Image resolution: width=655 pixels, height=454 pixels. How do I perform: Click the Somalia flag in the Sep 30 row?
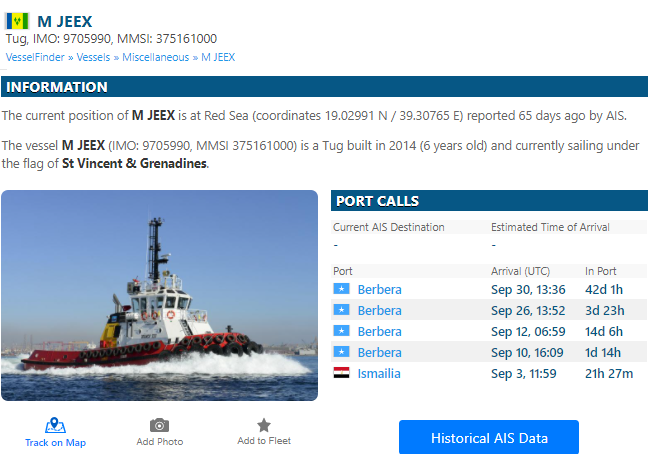341,289
